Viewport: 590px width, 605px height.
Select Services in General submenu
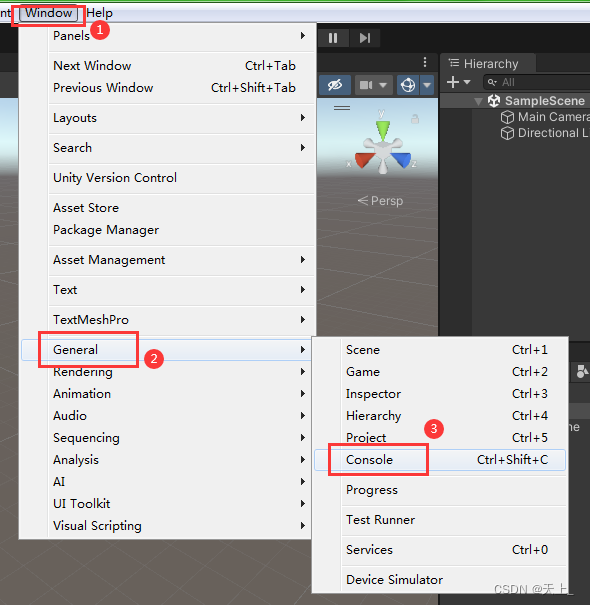click(440, 550)
